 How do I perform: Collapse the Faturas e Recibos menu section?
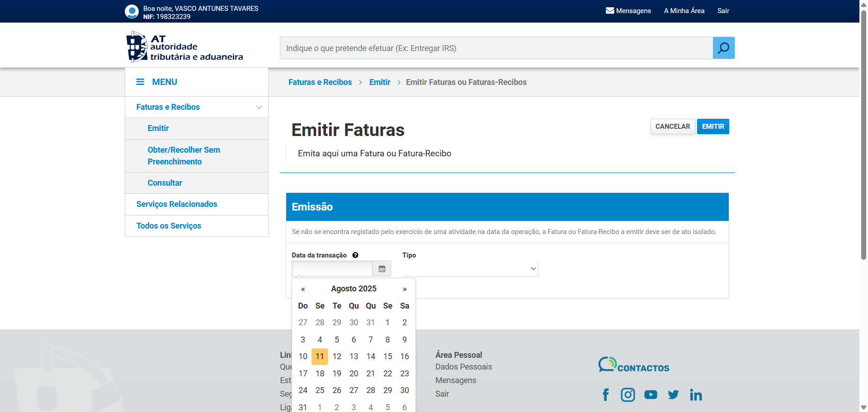coord(259,108)
